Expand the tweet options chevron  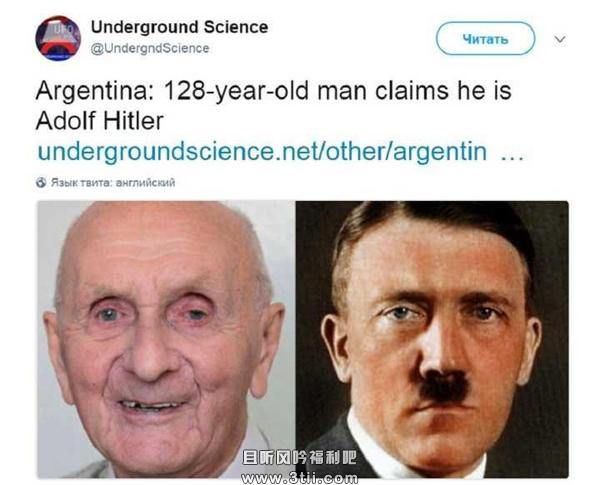[560, 39]
